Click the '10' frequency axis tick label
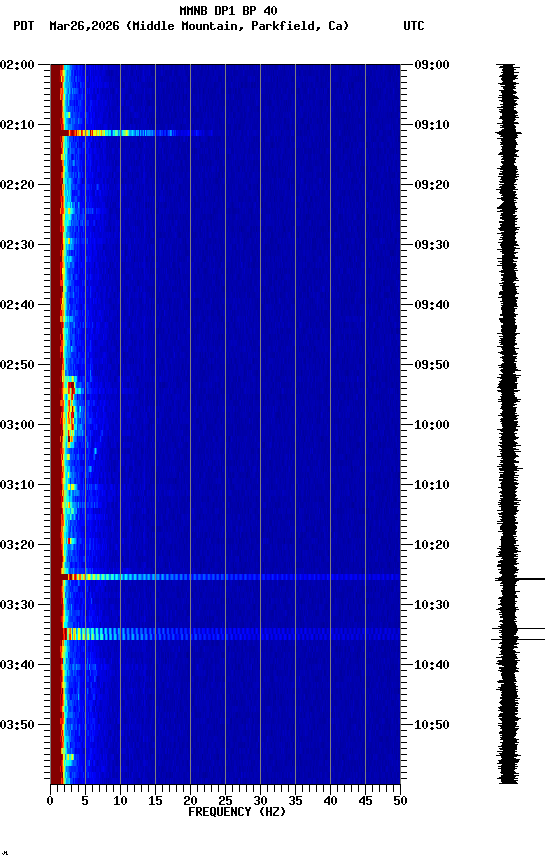 (x=120, y=801)
